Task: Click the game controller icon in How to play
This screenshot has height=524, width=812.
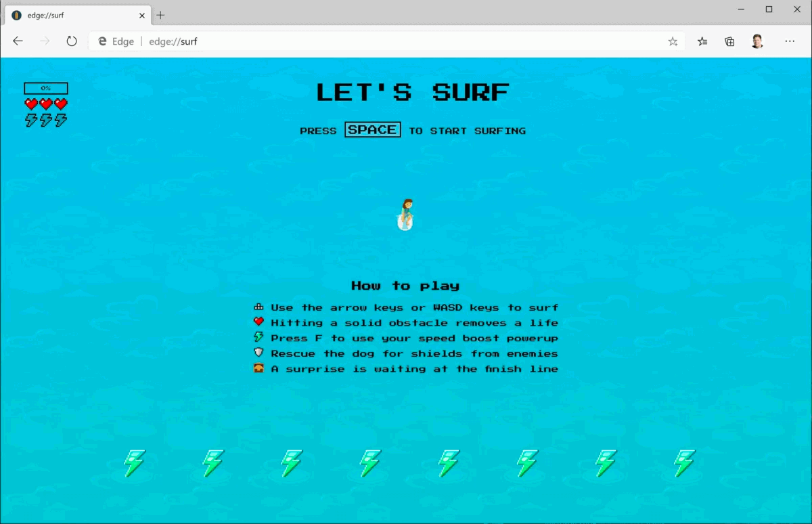Action: [x=259, y=307]
